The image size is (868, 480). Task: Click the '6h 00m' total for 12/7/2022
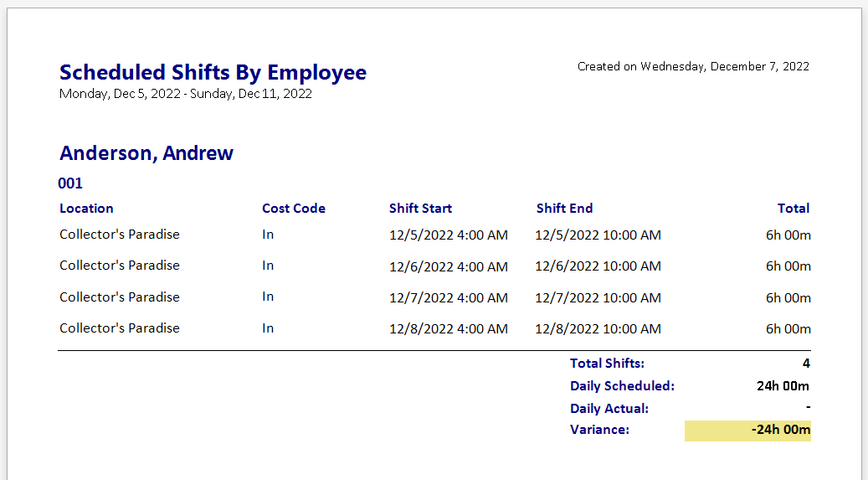[x=788, y=297]
